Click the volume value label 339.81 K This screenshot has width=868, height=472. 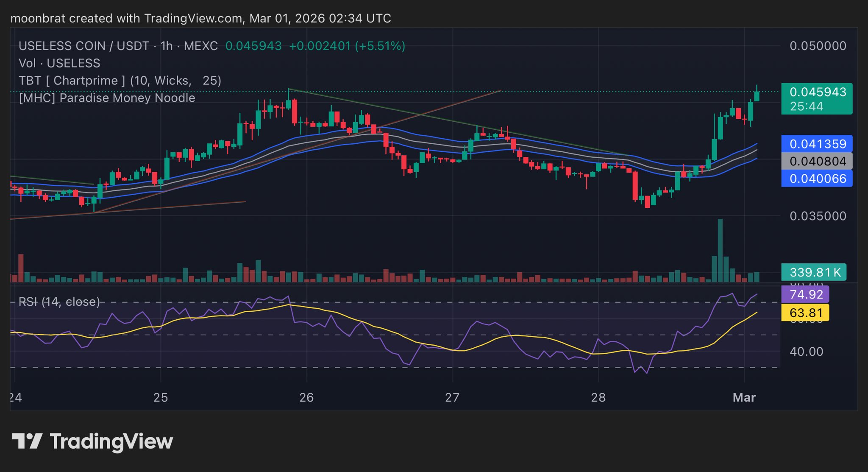(x=814, y=272)
